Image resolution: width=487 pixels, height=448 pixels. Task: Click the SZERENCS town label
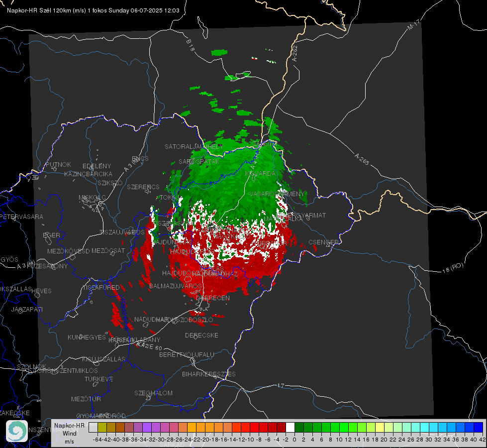[x=143, y=187]
